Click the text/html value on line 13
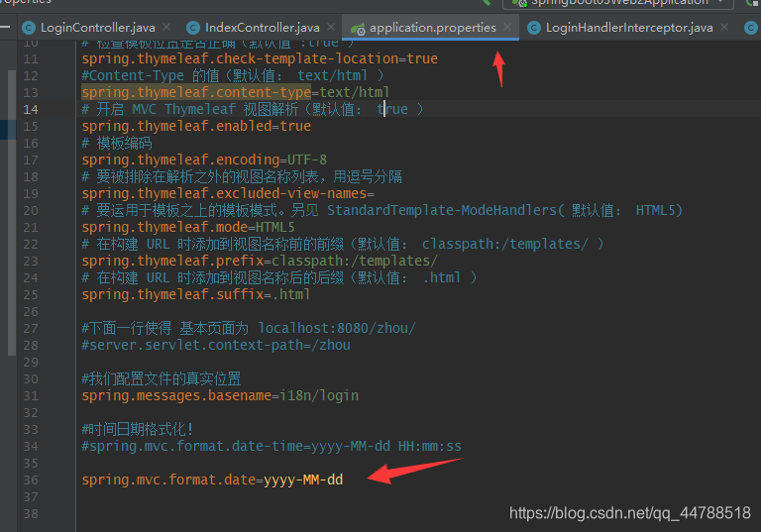The image size is (761, 532). 355,92
